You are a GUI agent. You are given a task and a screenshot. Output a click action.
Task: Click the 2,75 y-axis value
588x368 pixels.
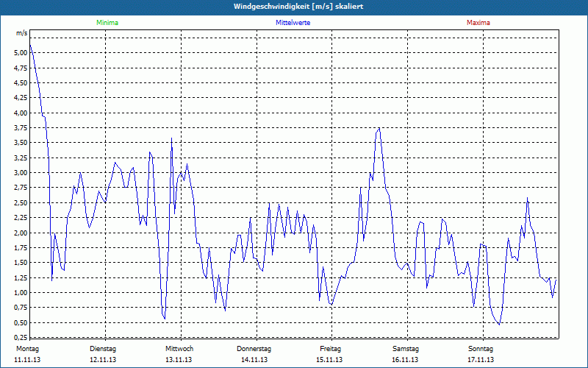pos(21,188)
